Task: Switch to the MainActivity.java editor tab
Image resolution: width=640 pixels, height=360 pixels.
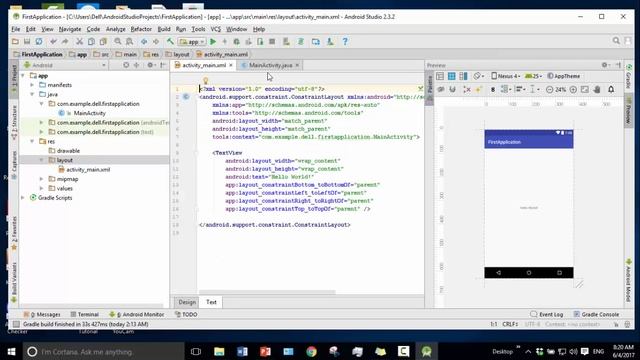Action: (x=271, y=65)
